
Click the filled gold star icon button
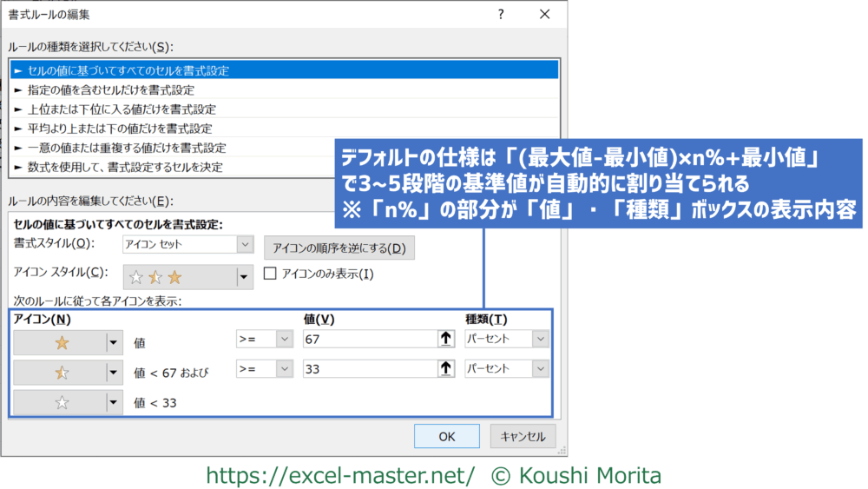pyautogui.click(x=61, y=343)
